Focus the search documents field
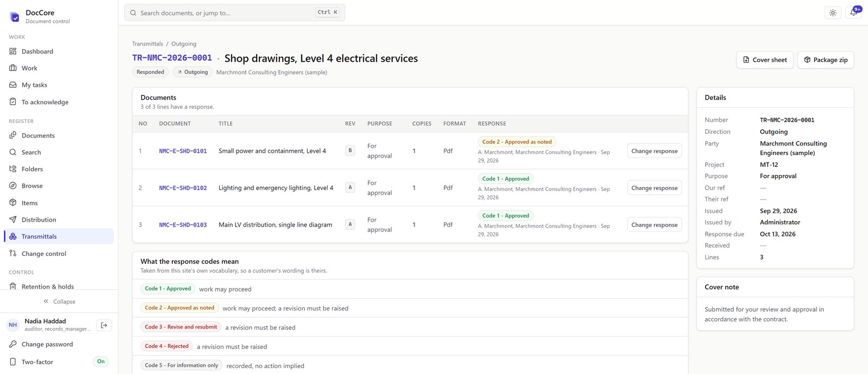The height and width of the screenshot is (374, 868). tap(234, 12)
